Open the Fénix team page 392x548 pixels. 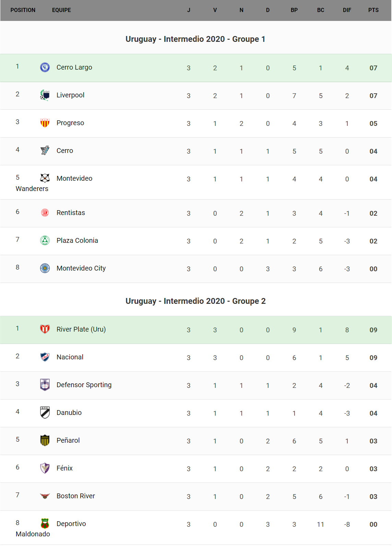coord(64,468)
